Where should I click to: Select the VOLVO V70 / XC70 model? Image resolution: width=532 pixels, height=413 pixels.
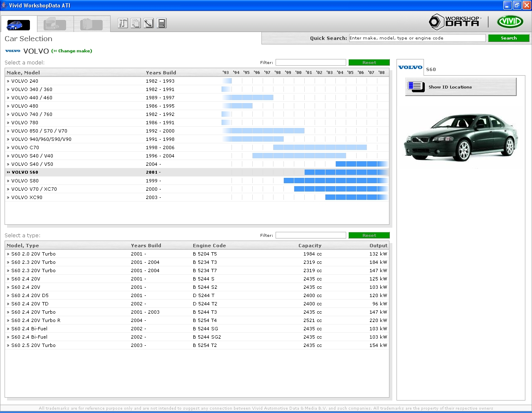click(197, 189)
